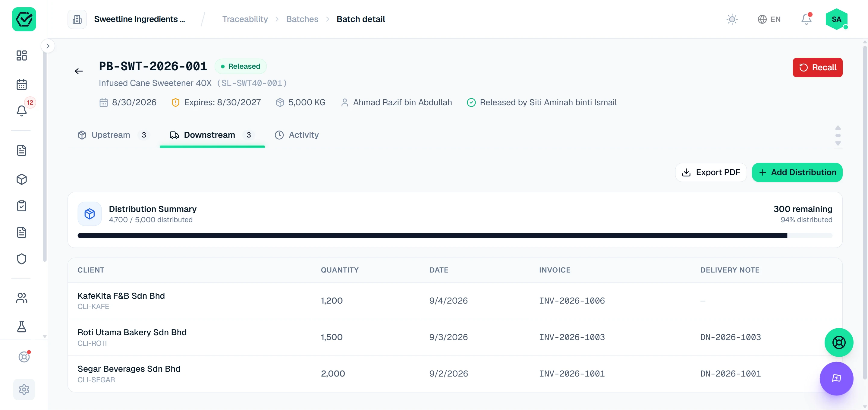Open the lab flask icon in sidebar
868x410 pixels.
coord(22,326)
